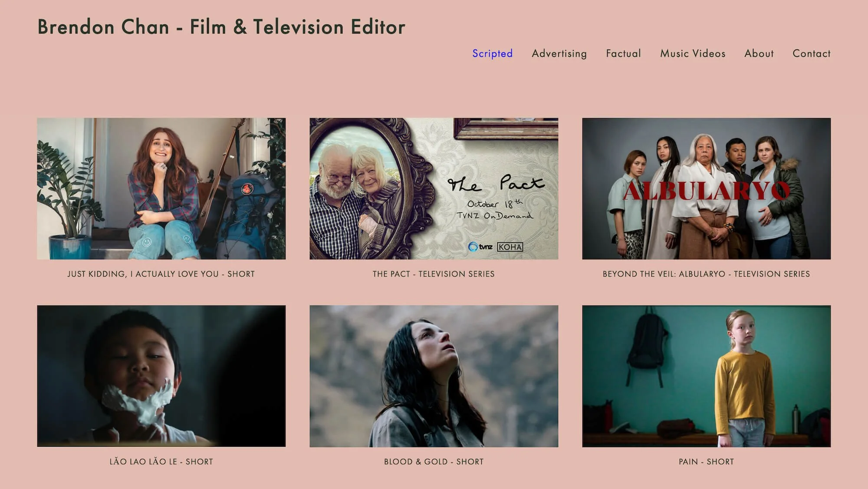Viewport: 868px width, 489px height.
Task: Click the Brendon Chan site title
Action: point(221,27)
